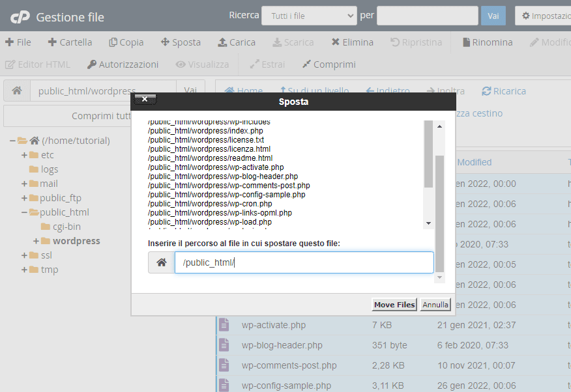
Task: Click Ricarica reload link
Action: point(504,91)
